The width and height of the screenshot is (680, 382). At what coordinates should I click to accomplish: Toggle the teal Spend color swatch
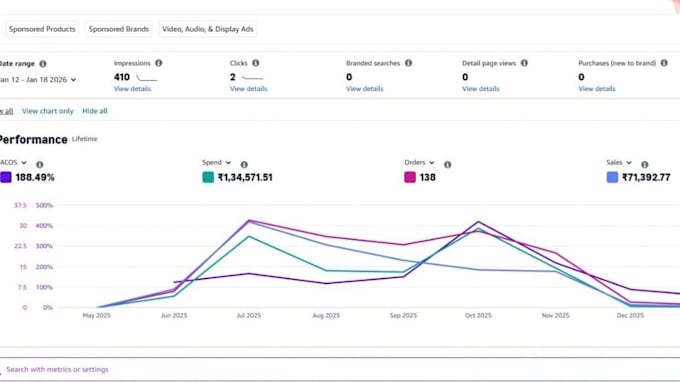coord(208,177)
